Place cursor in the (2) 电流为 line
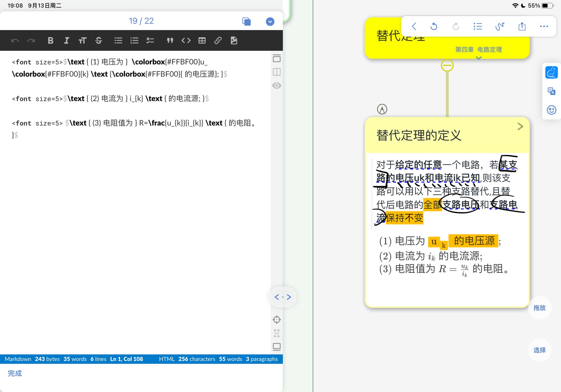Viewport: 561px width, 392px height. point(110,99)
